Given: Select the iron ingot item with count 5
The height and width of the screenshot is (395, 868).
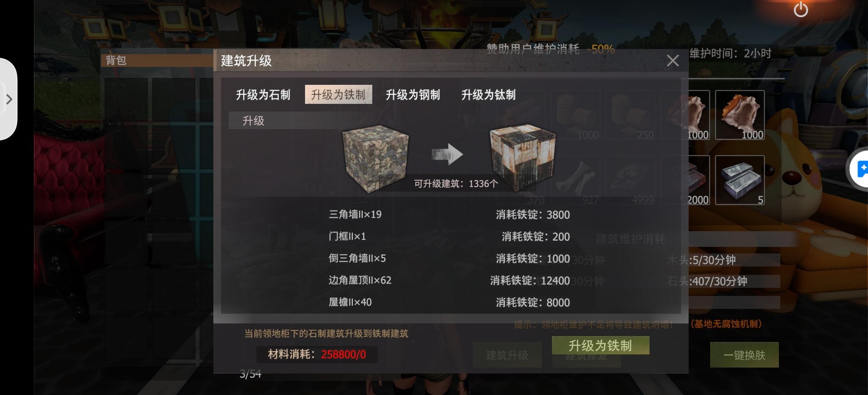Looking at the screenshot, I should point(740,180).
